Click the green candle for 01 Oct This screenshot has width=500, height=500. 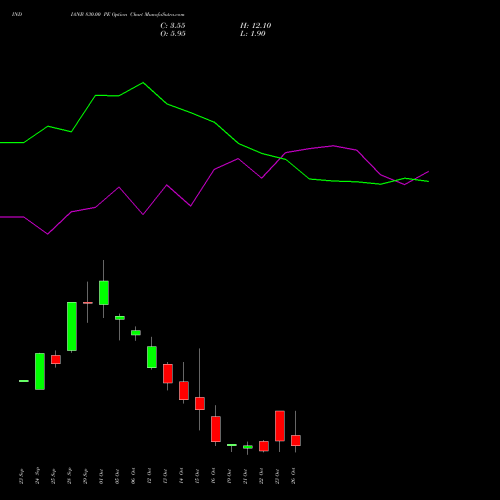pos(104,293)
